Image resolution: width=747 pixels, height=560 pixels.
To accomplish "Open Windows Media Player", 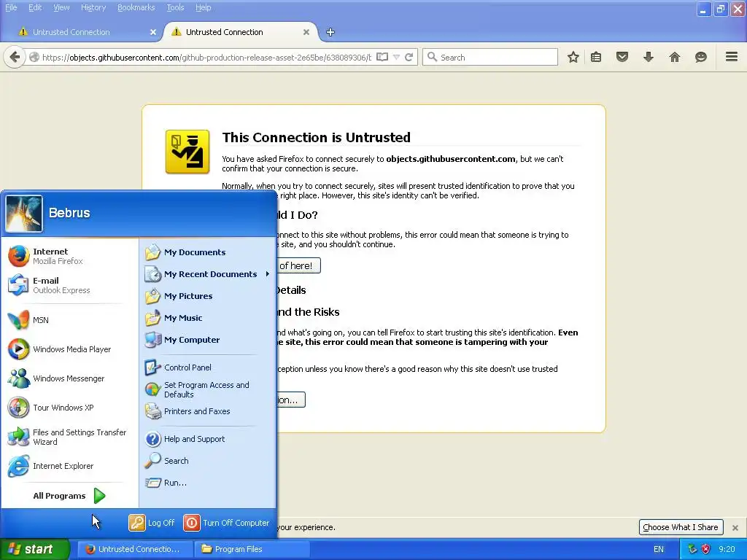I will (69, 349).
